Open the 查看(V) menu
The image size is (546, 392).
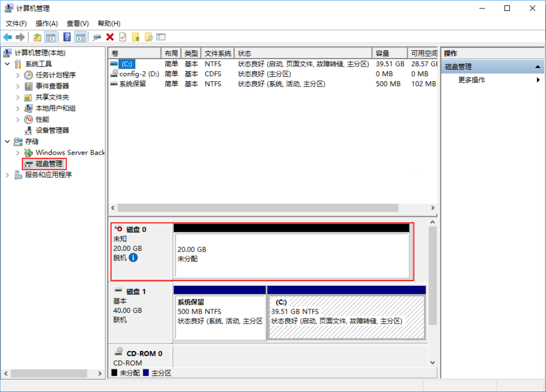click(x=78, y=23)
